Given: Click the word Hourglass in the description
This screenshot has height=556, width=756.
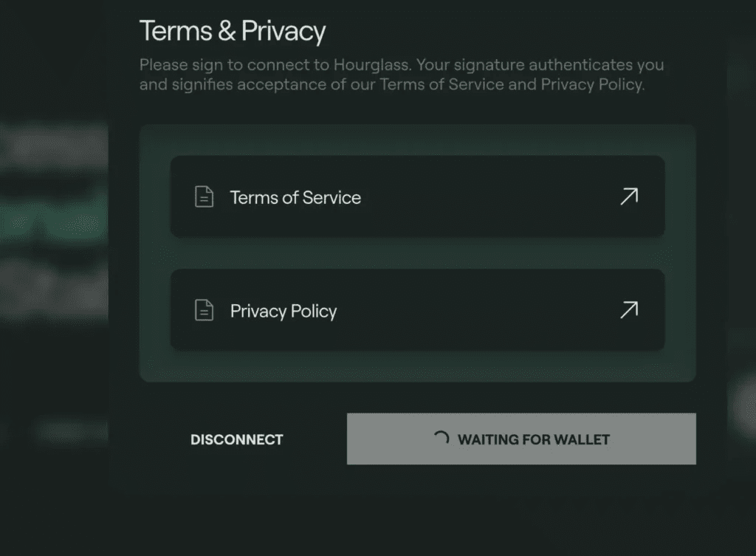Looking at the screenshot, I should pos(371,65).
